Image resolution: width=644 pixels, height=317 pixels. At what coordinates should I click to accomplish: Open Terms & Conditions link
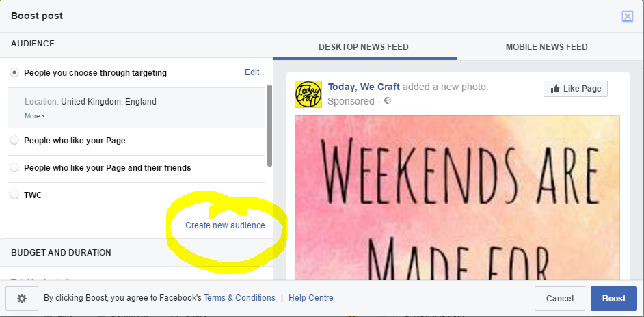click(239, 298)
